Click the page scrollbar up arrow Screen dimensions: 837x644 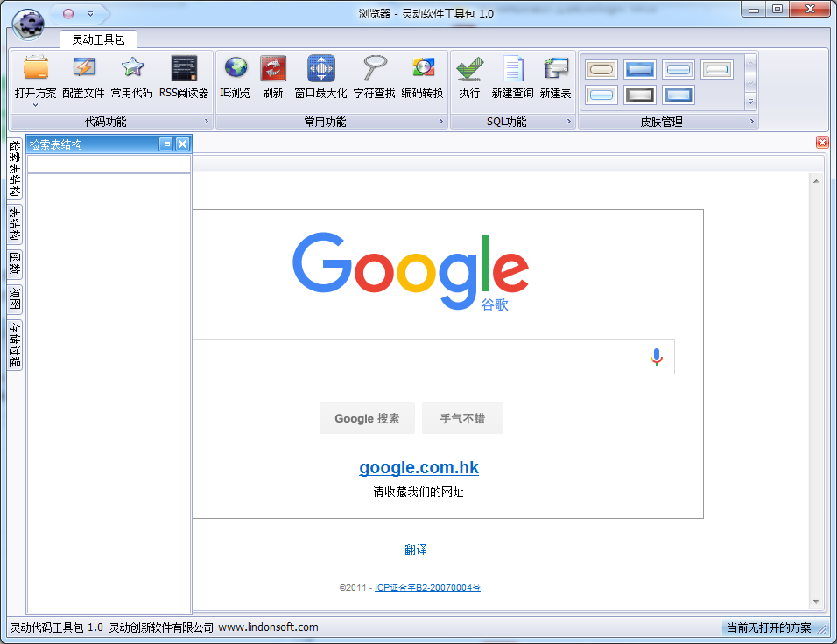point(816,181)
